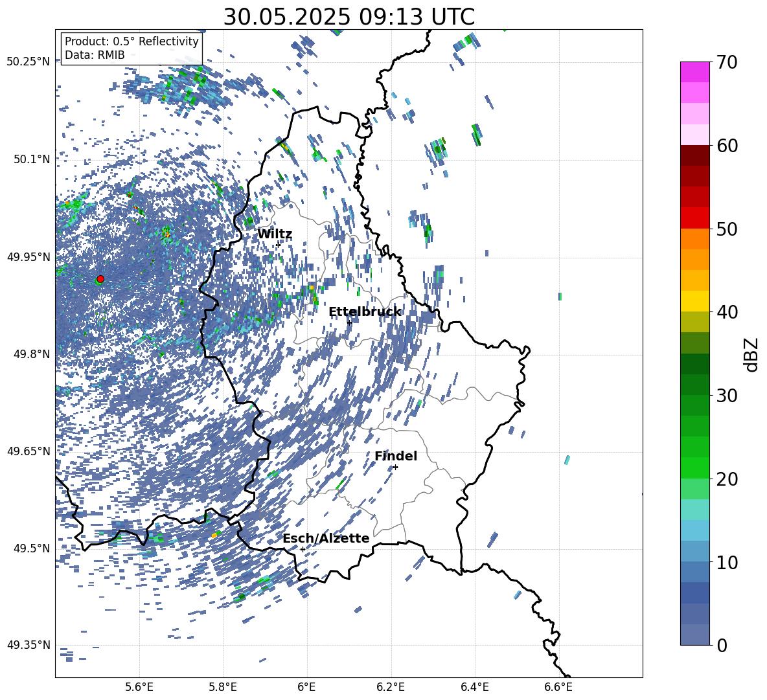Click the colorbar 20 tick label
The width and height of the screenshot is (767, 700).
pyautogui.click(x=727, y=479)
